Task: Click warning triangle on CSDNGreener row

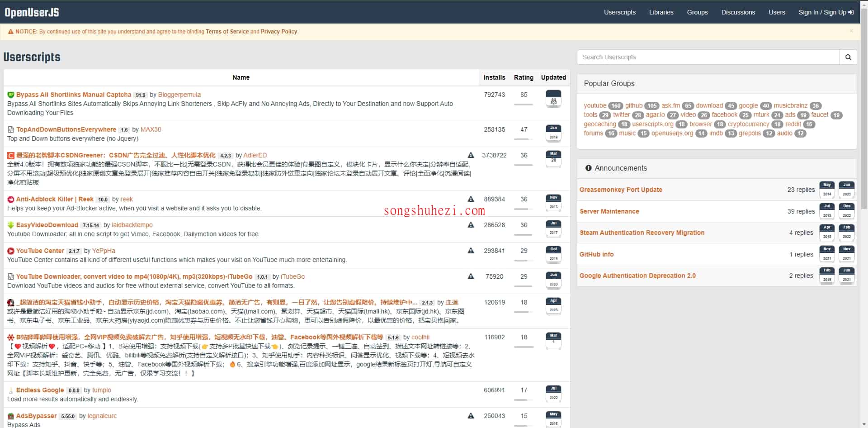Action: (471, 155)
